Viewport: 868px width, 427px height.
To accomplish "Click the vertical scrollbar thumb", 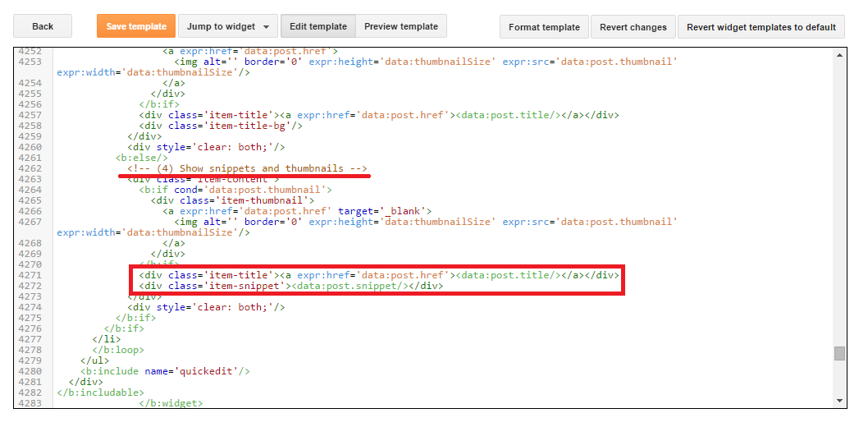I will pyautogui.click(x=840, y=353).
